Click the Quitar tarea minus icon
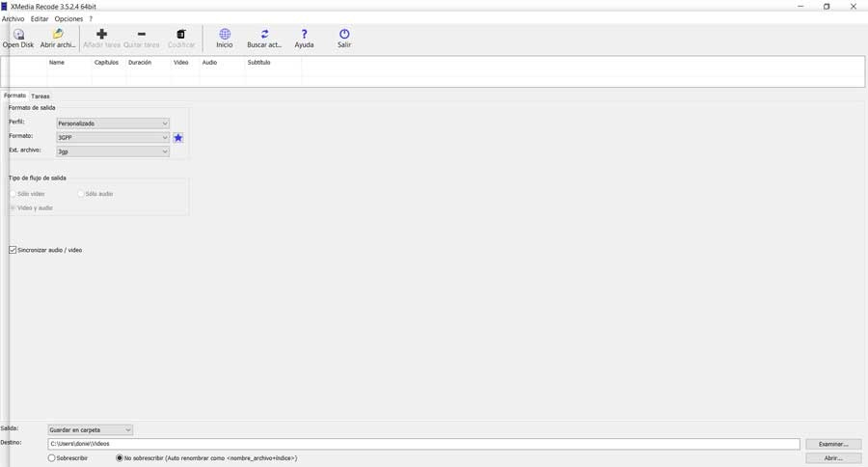 [141, 35]
